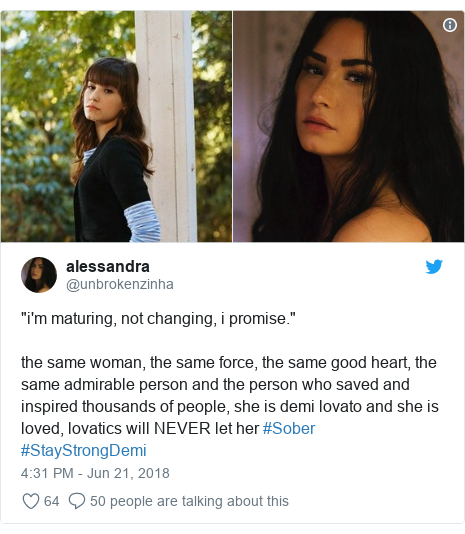View '50 people are talking about this'
Screen dimensions: 465x534
[x=189, y=501]
